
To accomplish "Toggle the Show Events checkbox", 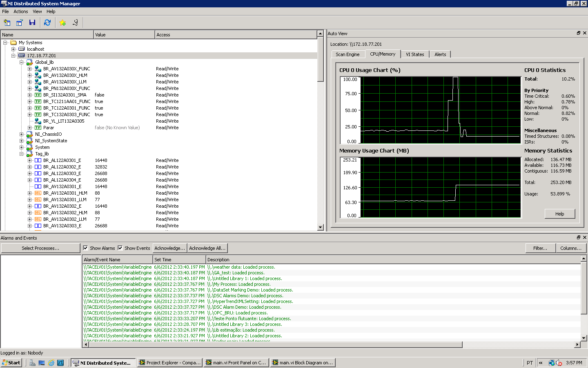I will point(120,248).
